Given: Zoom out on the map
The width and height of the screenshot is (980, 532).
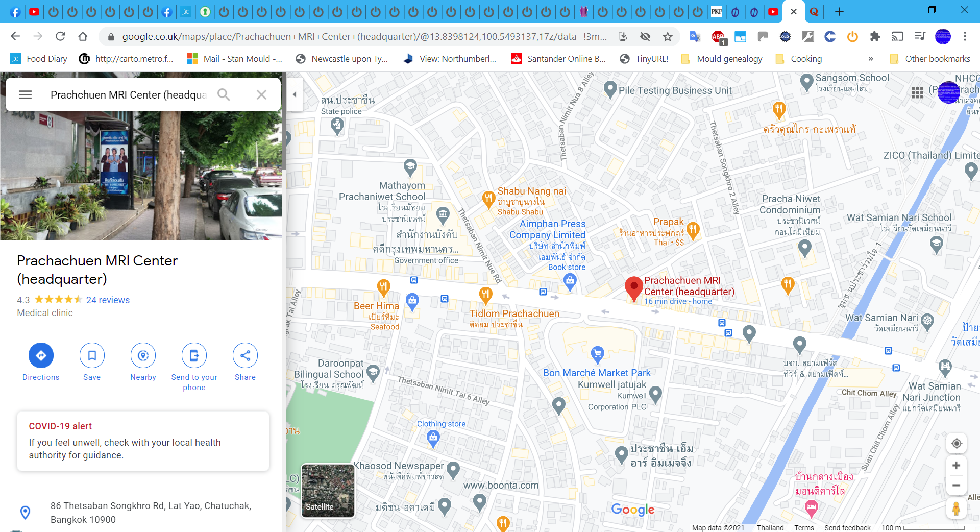Looking at the screenshot, I should click(957, 485).
